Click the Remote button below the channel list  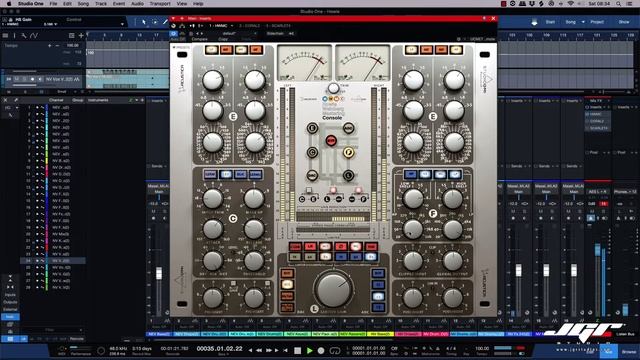pyautogui.click(x=76, y=339)
